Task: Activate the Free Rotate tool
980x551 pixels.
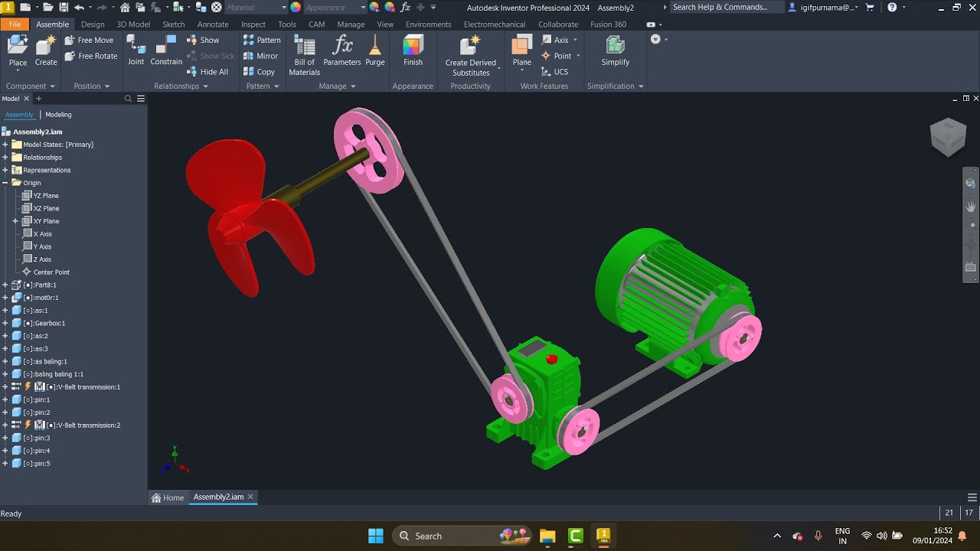Action: click(x=91, y=56)
